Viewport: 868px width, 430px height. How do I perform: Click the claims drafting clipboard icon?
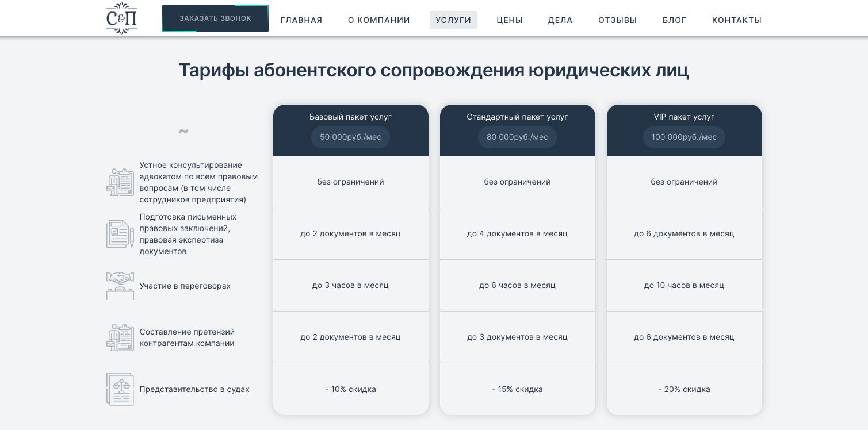pos(120,337)
